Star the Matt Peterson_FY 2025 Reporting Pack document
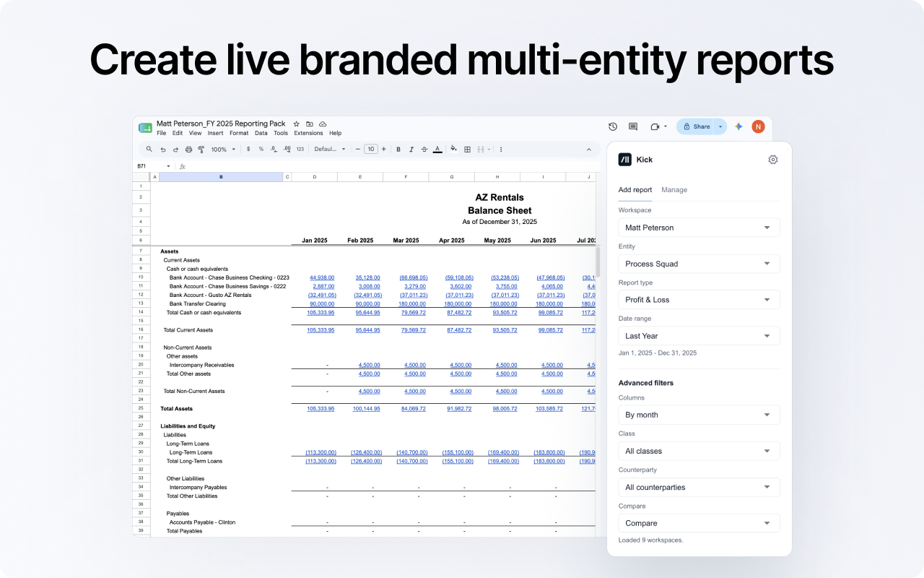Screen dimensions: 924x578 tap(296, 124)
